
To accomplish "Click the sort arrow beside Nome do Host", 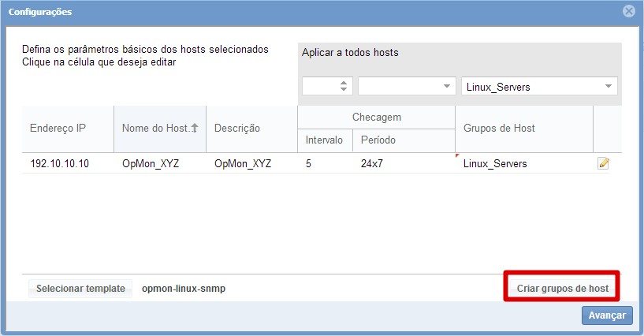I will pyautogui.click(x=195, y=128).
